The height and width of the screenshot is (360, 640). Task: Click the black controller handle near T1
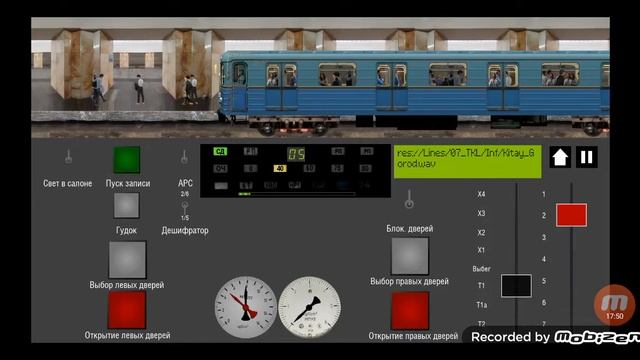516,286
